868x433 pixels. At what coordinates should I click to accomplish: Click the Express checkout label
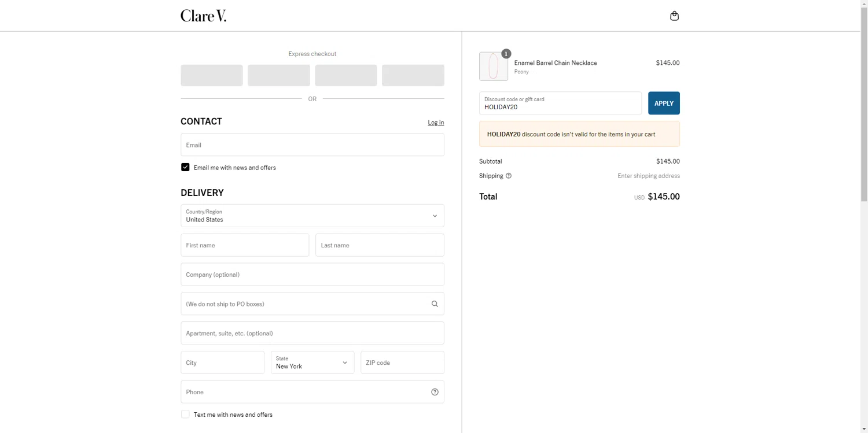(x=312, y=54)
